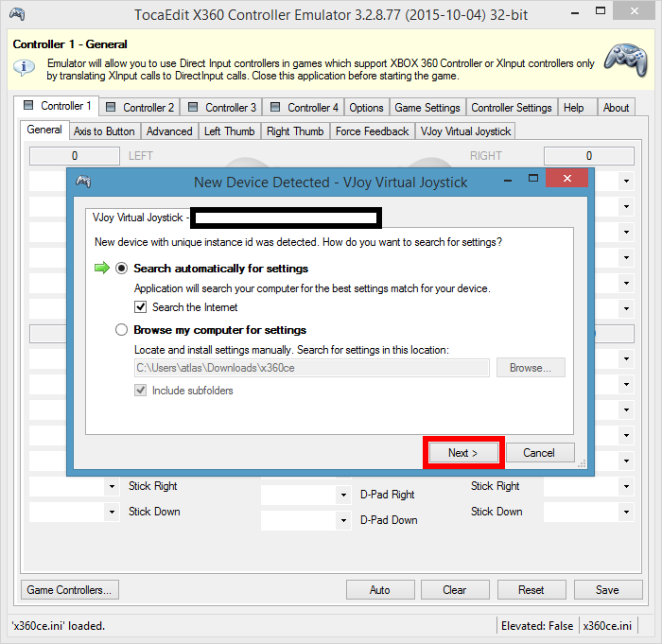Toggle the Include subfolders checkbox
The image size is (662, 644).
[141, 391]
